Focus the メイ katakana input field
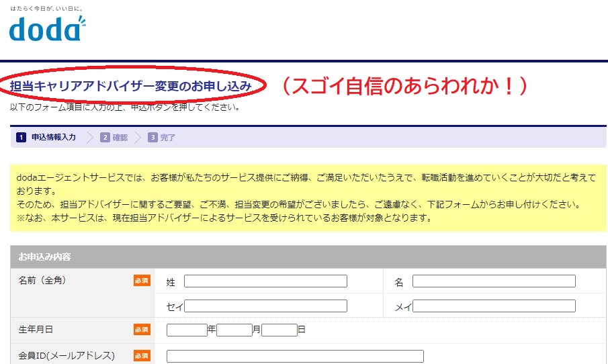The image size is (608, 364). pyautogui.click(x=494, y=306)
